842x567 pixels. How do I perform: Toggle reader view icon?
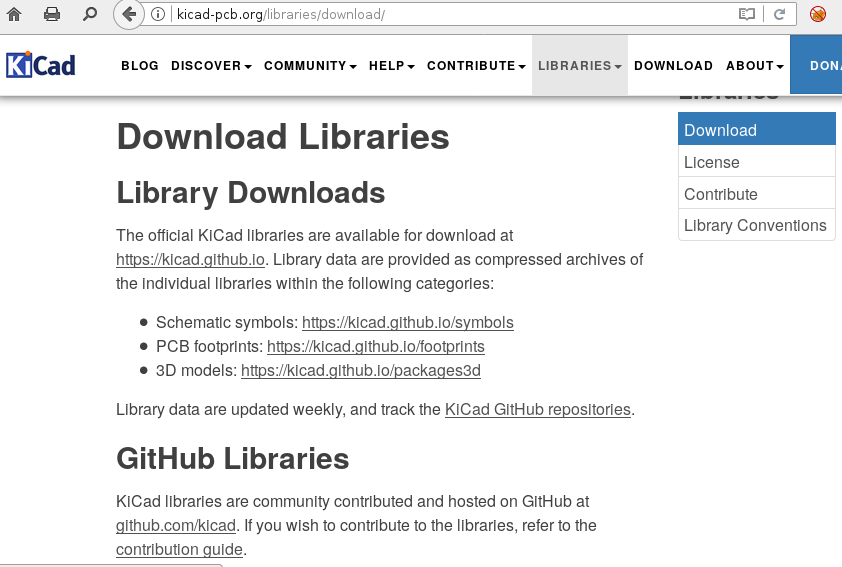pyautogui.click(x=746, y=14)
